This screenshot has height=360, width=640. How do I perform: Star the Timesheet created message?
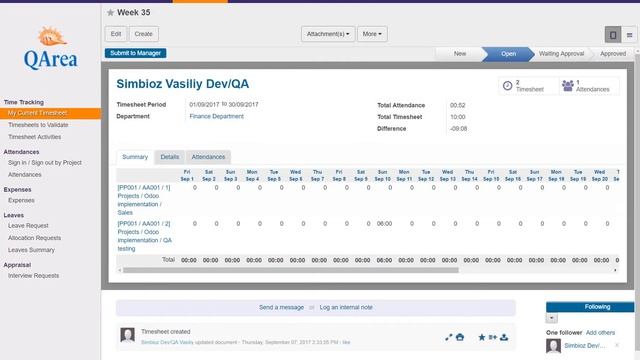pos(482,337)
